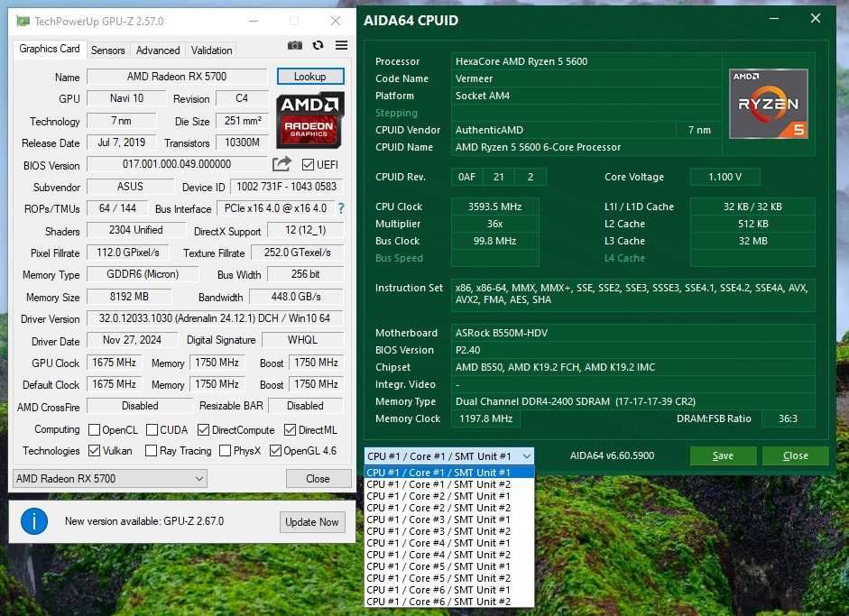The height and width of the screenshot is (616, 849).
Task: Click the Driver Version field
Action: click(x=215, y=318)
